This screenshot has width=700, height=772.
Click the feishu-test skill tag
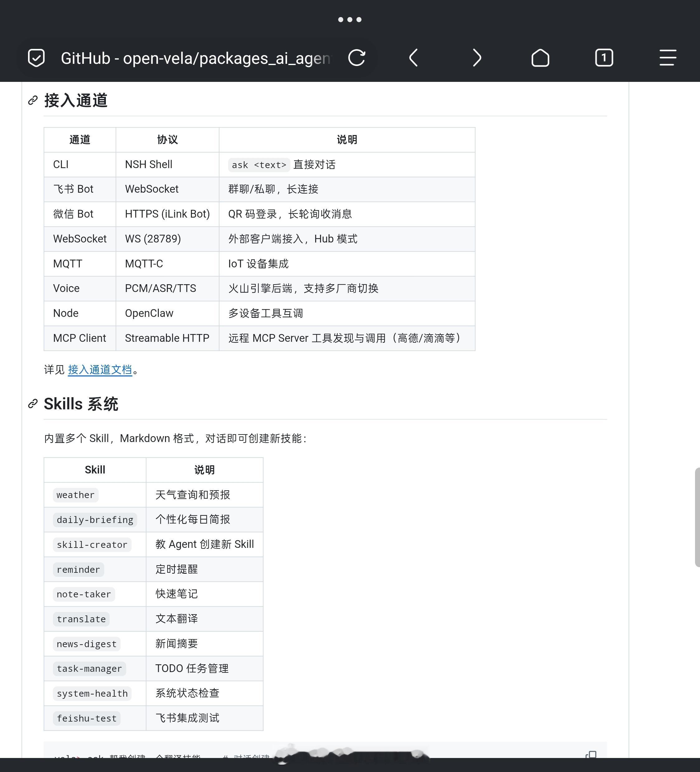pos(87,718)
